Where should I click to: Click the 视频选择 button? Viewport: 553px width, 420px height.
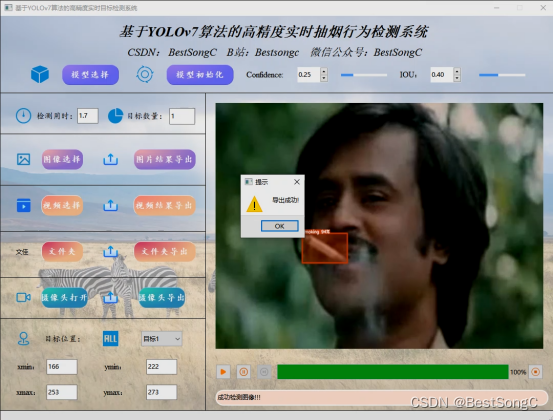coord(62,205)
